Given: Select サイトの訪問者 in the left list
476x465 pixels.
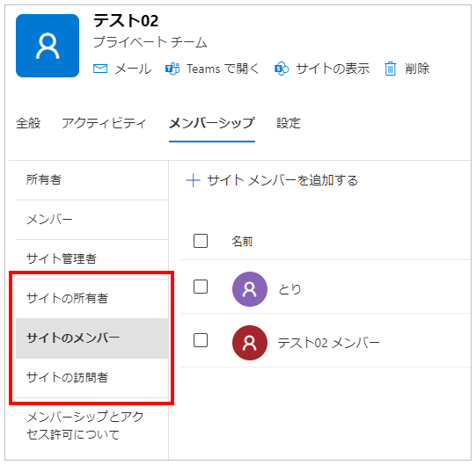Looking at the screenshot, I should point(92,378).
